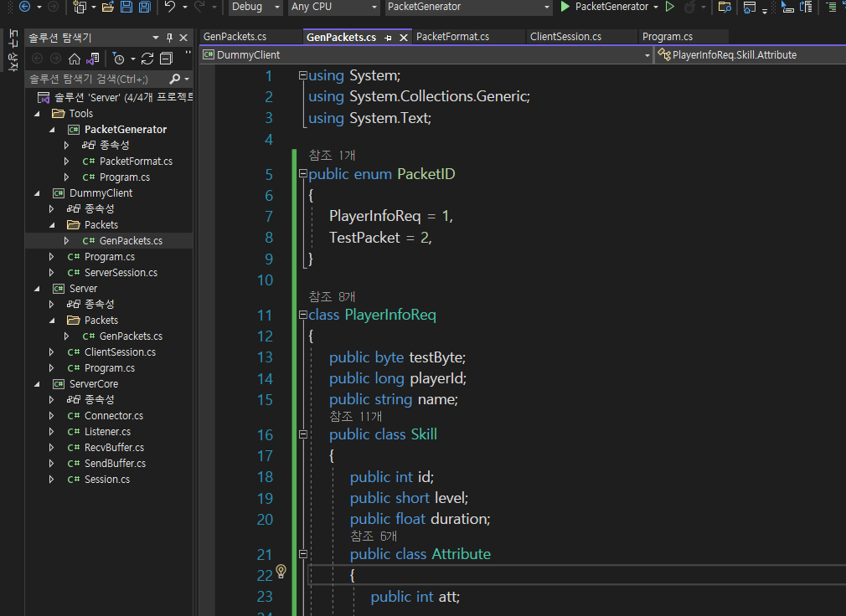Select the Save All icon on toolbar
Screen dimensions: 846x616
tap(145, 8)
